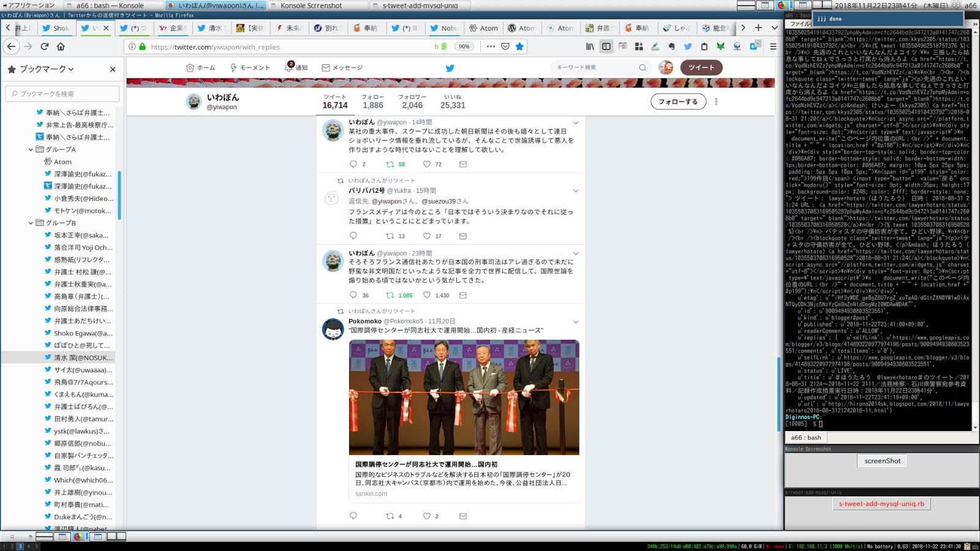Open the メッセージ menu item
The height and width of the screenshot is (551, 980).
coord(342,67)
